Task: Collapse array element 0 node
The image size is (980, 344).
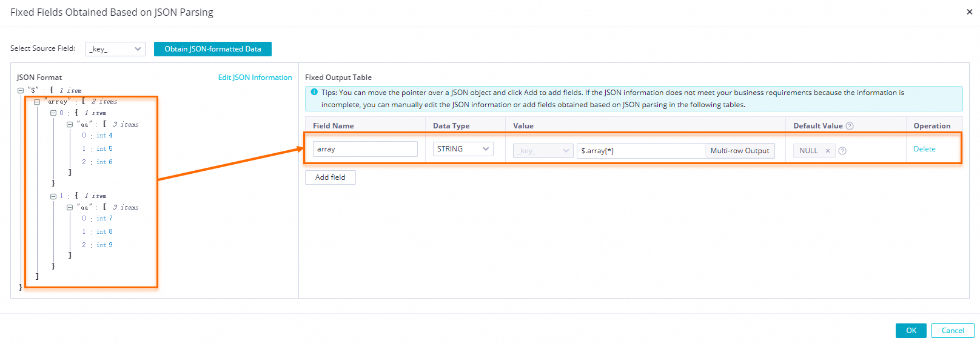Action: (53, 113)
